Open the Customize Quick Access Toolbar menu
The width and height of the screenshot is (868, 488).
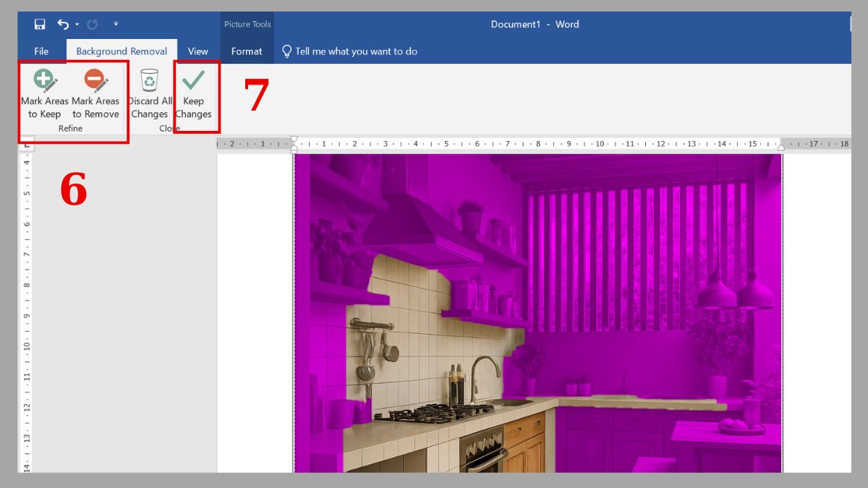click(x=115, y=23)
